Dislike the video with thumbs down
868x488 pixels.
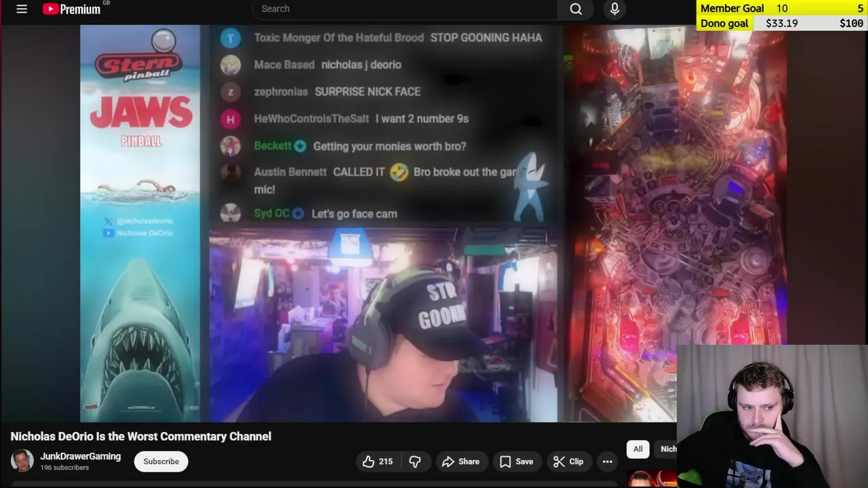[415, 462]
